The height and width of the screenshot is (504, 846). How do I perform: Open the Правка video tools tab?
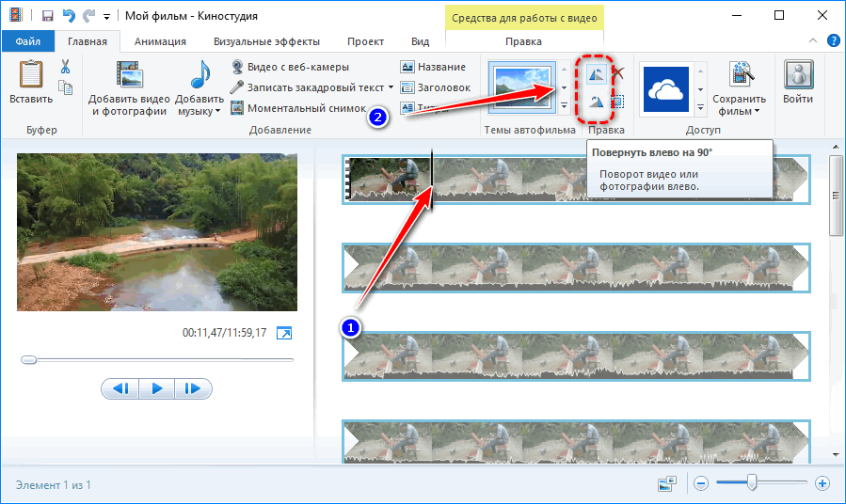click(523, 41)
